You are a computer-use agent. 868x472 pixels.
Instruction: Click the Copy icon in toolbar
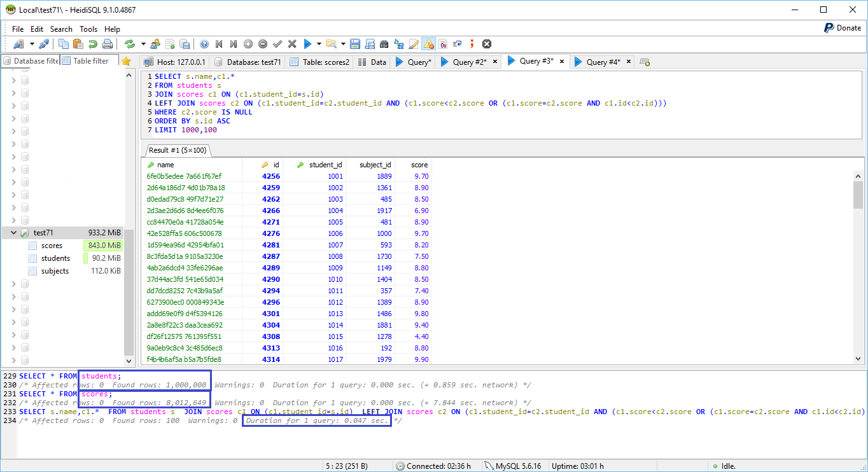[64, 44]
